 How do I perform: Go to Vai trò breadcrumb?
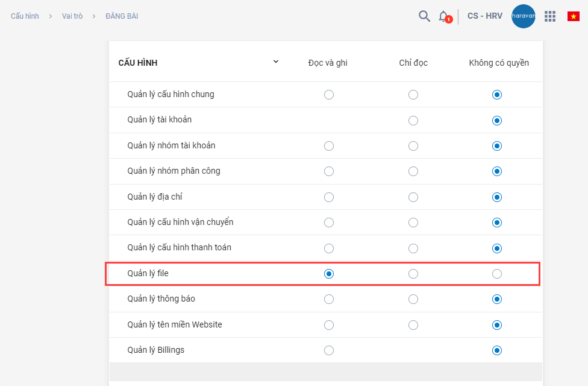(72, 16)
